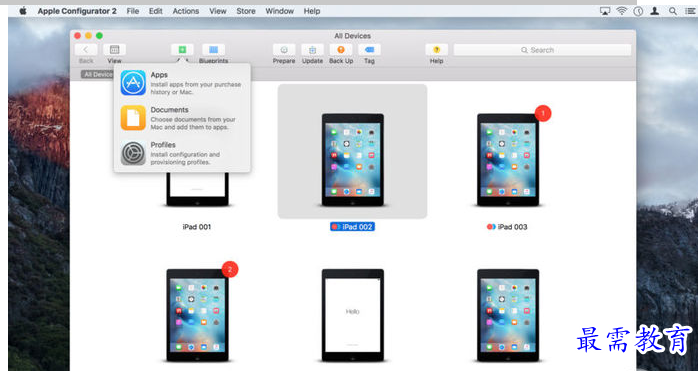The width and height of the screenshot is (698, 371).
Task: Open the Actions menu
Action: click(x=186, y=11)
